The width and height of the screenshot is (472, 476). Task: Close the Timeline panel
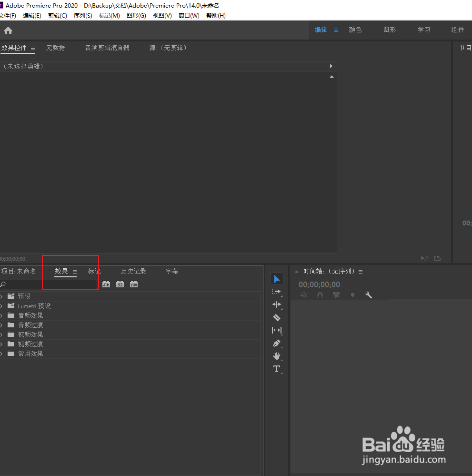(297, 272)
